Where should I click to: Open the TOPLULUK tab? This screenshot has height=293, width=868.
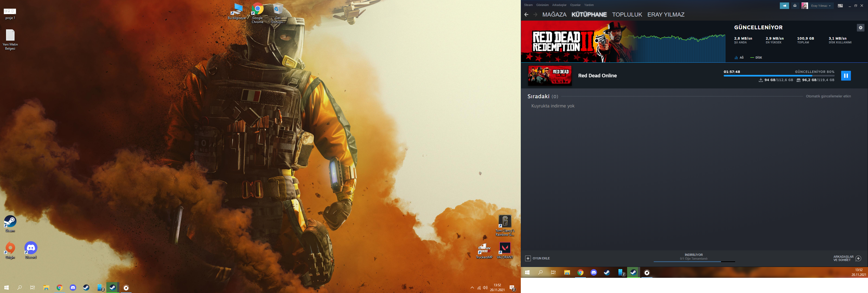[627, 14]
